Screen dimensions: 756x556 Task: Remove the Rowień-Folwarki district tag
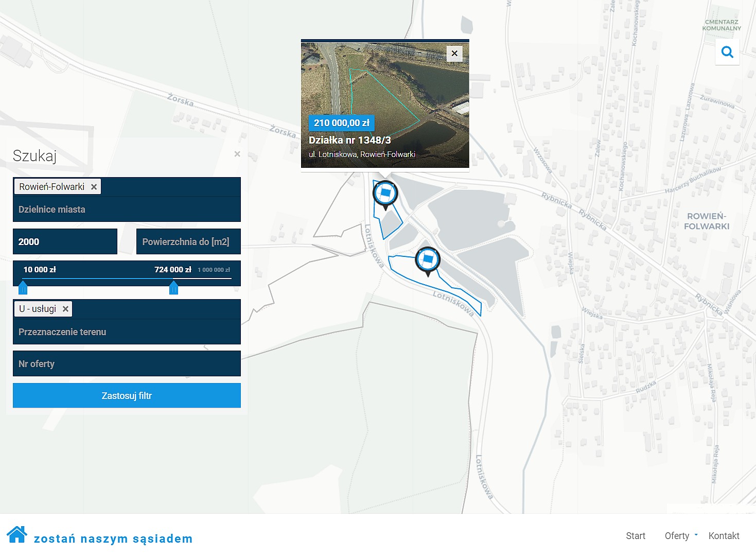(94, 187)
